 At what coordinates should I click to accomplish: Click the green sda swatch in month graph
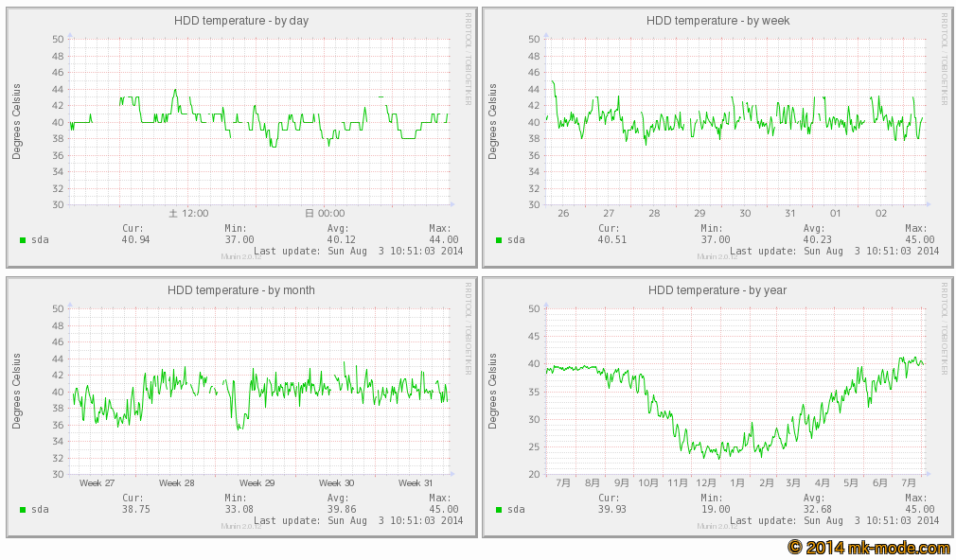[x=23, y=510]
